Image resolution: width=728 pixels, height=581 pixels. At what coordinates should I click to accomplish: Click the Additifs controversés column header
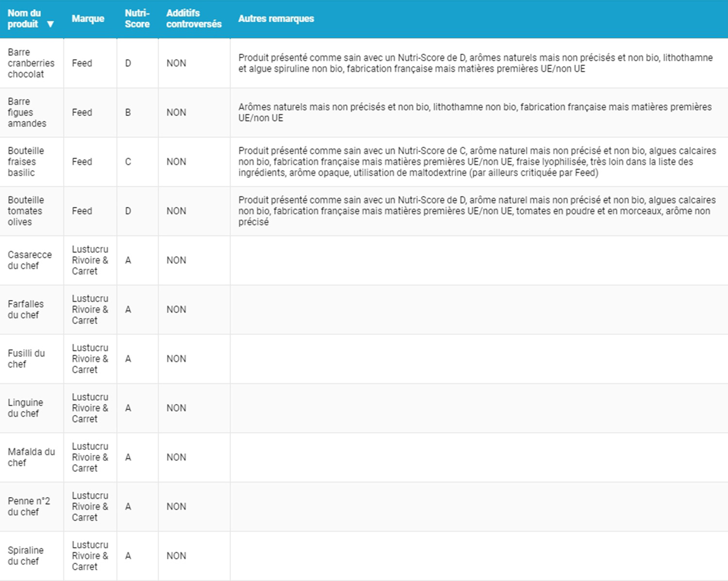[194, 18]
